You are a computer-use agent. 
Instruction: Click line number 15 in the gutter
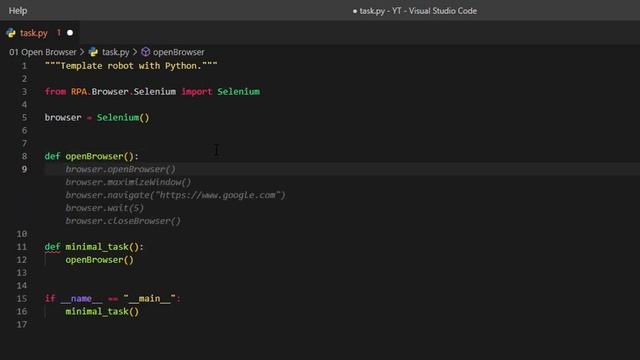click(x=22, y=298)
